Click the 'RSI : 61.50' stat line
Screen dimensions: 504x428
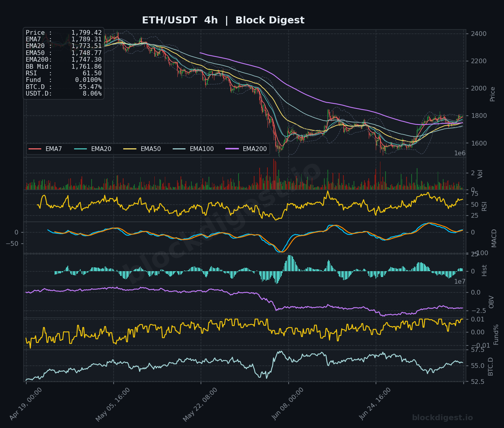64,73
